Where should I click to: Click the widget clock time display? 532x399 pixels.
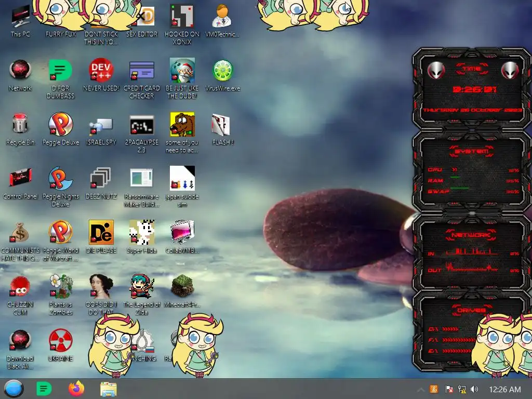tap(474, 89)
